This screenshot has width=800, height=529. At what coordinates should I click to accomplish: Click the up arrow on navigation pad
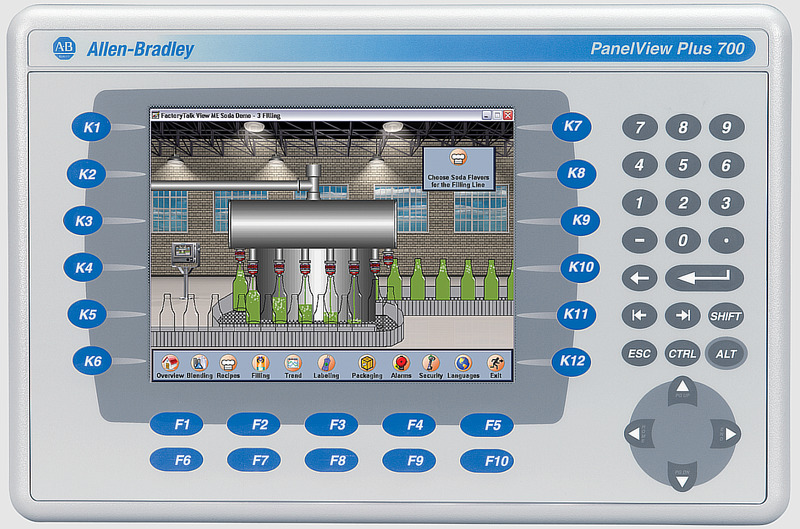tap(683, 390)
